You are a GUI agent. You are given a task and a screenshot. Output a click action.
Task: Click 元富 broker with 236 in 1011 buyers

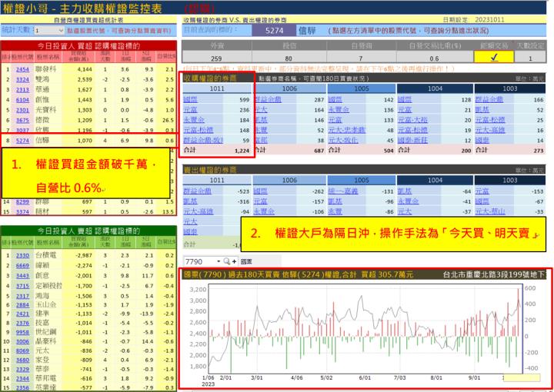click(x=191, y=110)
